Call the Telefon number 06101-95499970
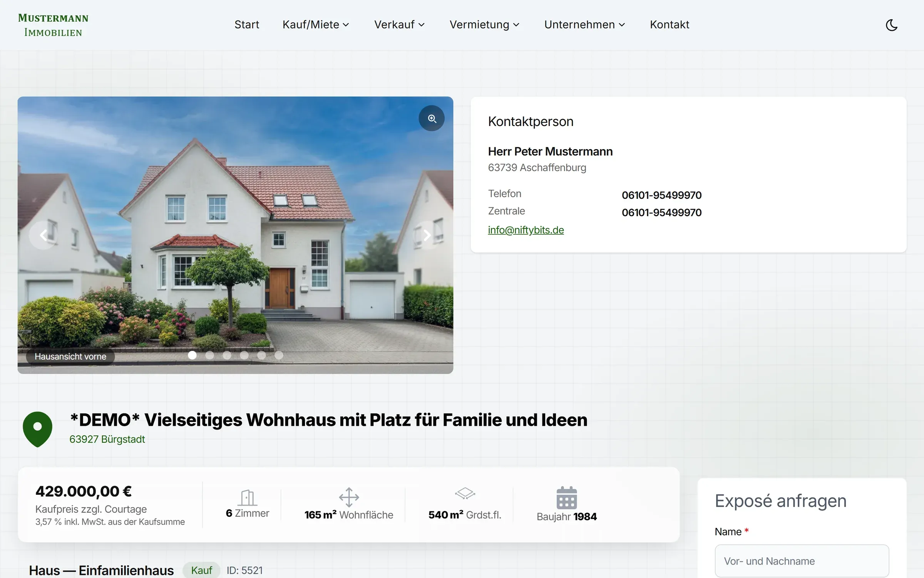The image size is (924, 578). click(x=661, y=195)
